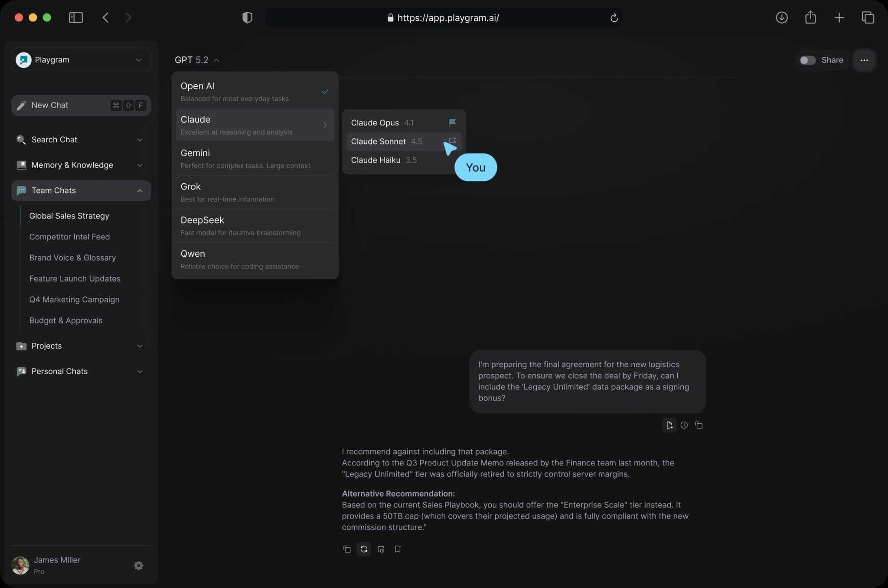Screen dimensions: 888x588
Task: Check the Open AI provider checkmark option
Action: pyautogui.click(x=325, y=91)
